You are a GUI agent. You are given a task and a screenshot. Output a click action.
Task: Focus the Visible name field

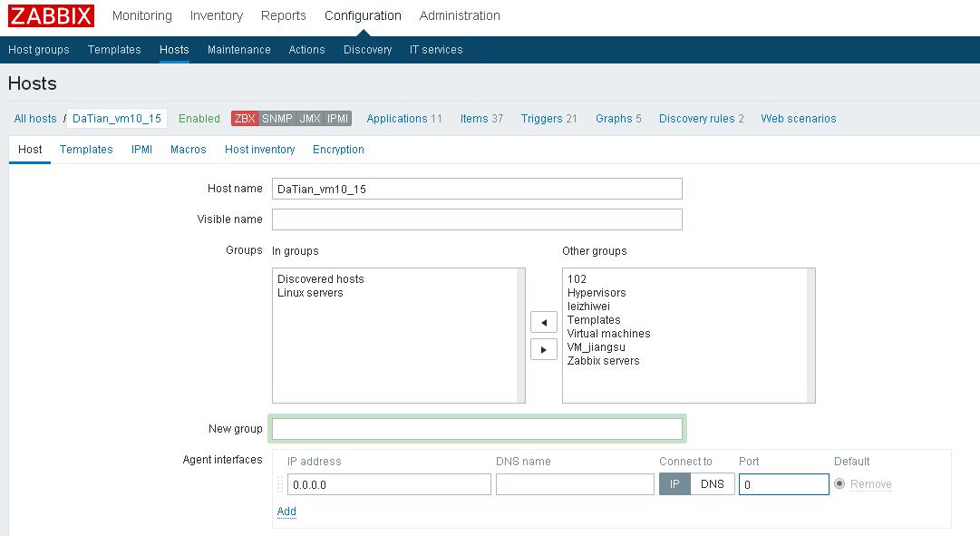pos(477,219)
